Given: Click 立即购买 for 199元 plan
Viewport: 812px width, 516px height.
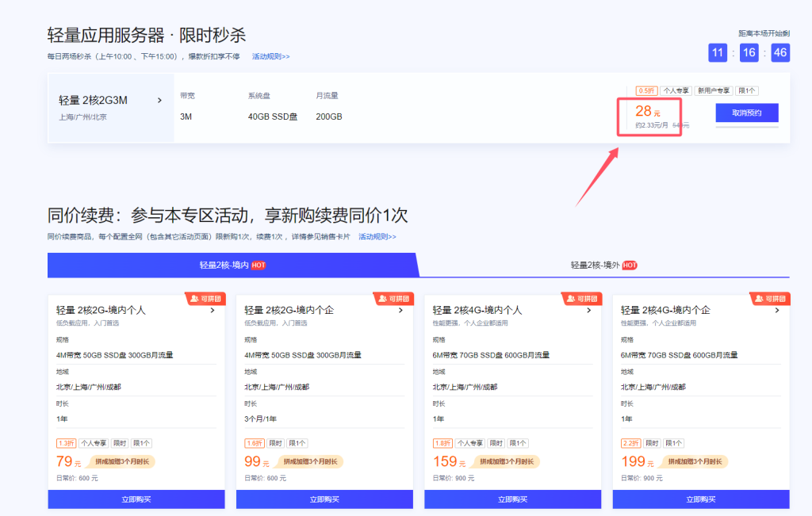Looking at the screenshot, I should (x=701, y=499).
